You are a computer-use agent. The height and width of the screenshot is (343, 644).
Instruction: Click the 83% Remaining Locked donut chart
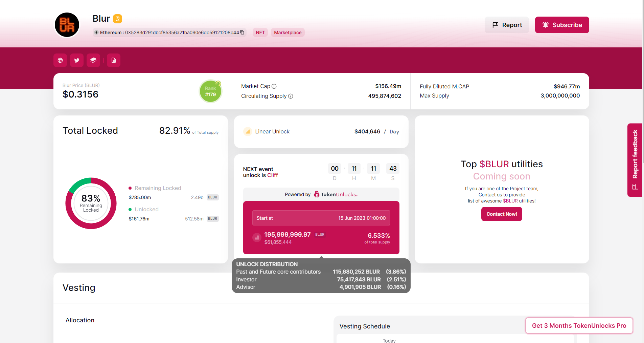(91, 203)
